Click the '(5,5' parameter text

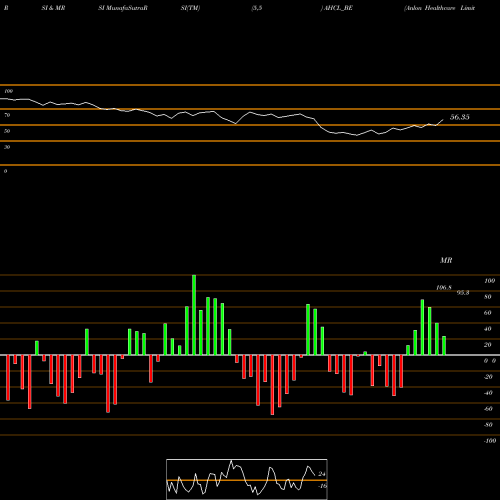point(257,8)
